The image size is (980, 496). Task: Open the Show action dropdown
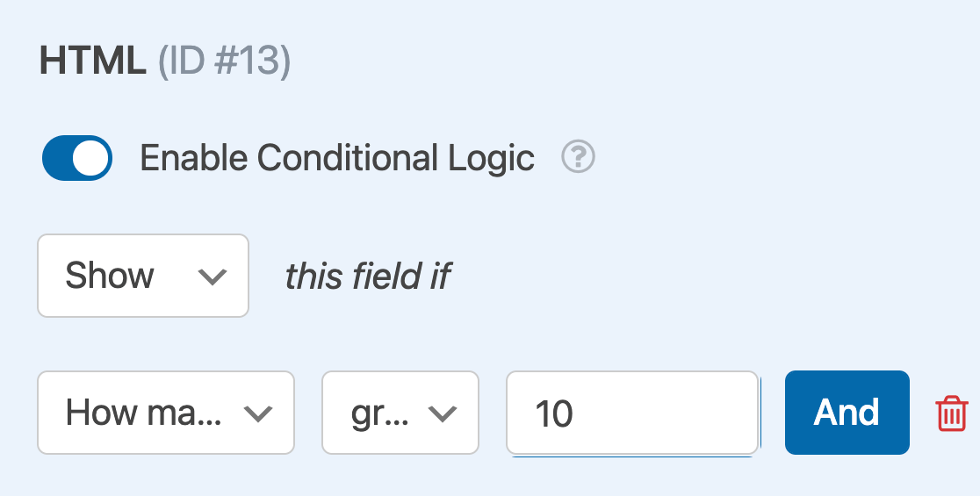(x=143, y=276)
